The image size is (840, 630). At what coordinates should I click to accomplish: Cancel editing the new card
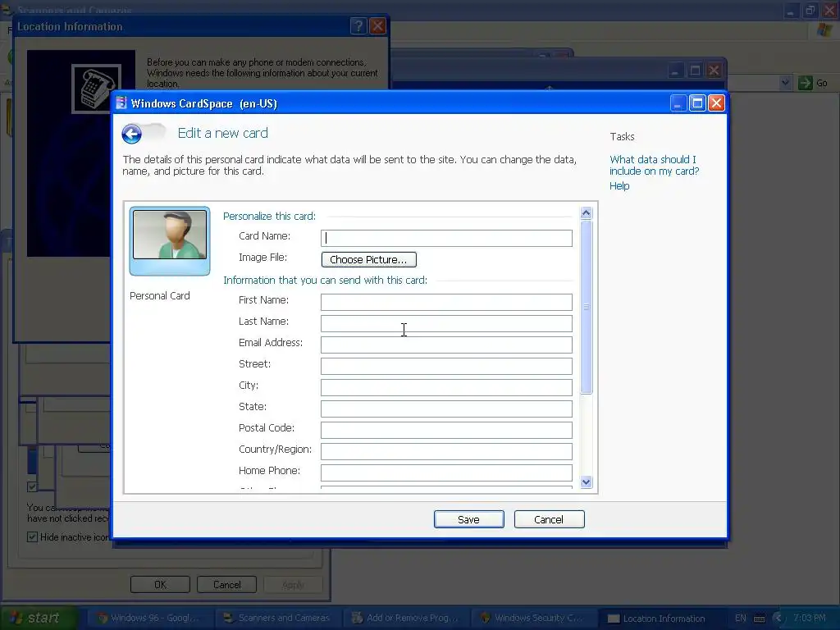(549, 519)
